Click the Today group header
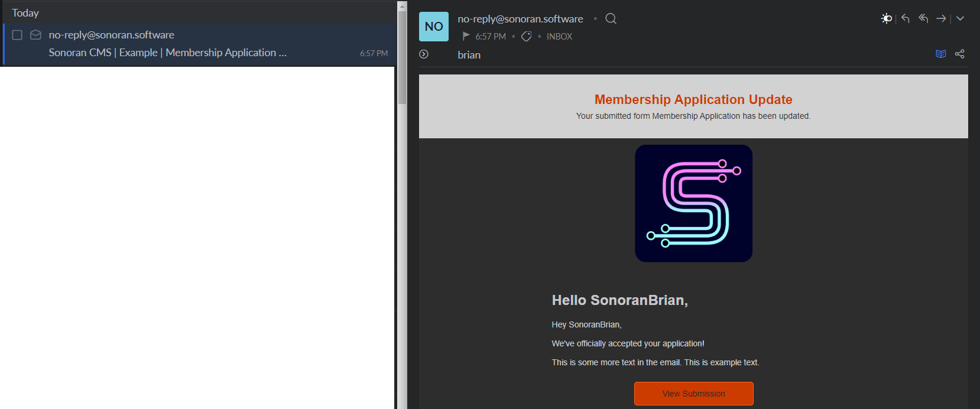Image resolution: width=980 pixels, height=409 pixels. 25,12
